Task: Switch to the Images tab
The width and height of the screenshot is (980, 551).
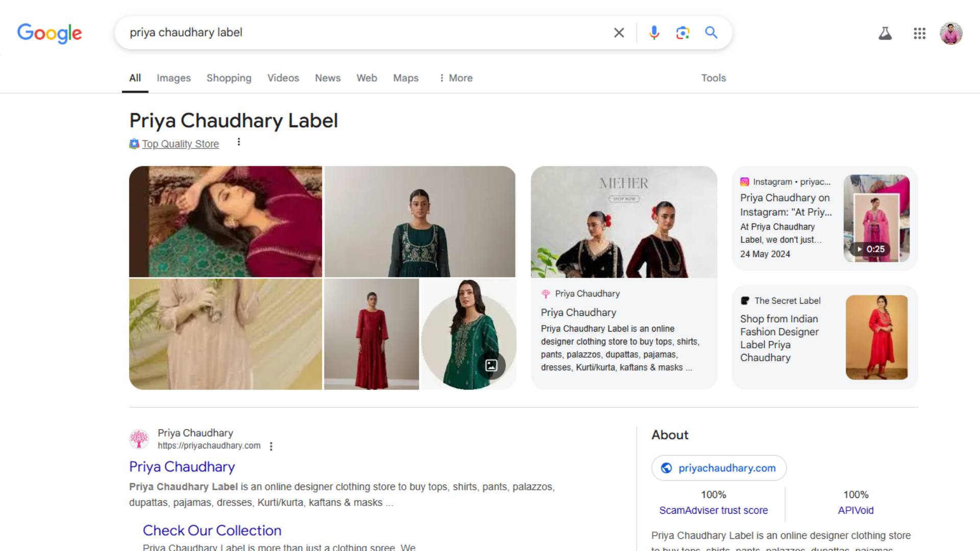Action: tap(174, 78)
